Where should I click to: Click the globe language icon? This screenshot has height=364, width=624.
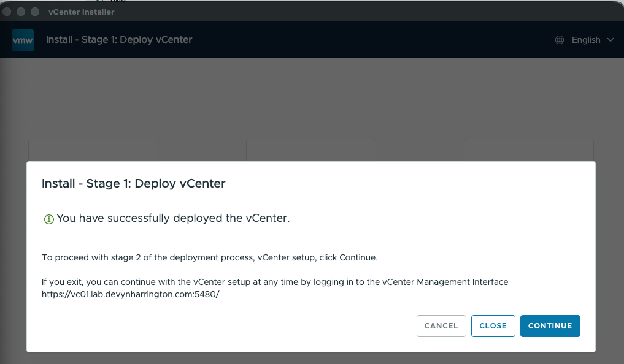click(560, 40)
